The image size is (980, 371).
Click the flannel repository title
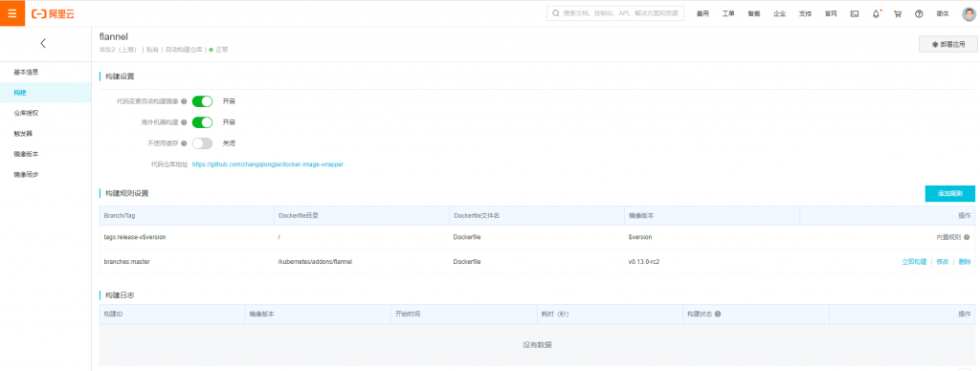pyautogui.click(x=113, y=37)
